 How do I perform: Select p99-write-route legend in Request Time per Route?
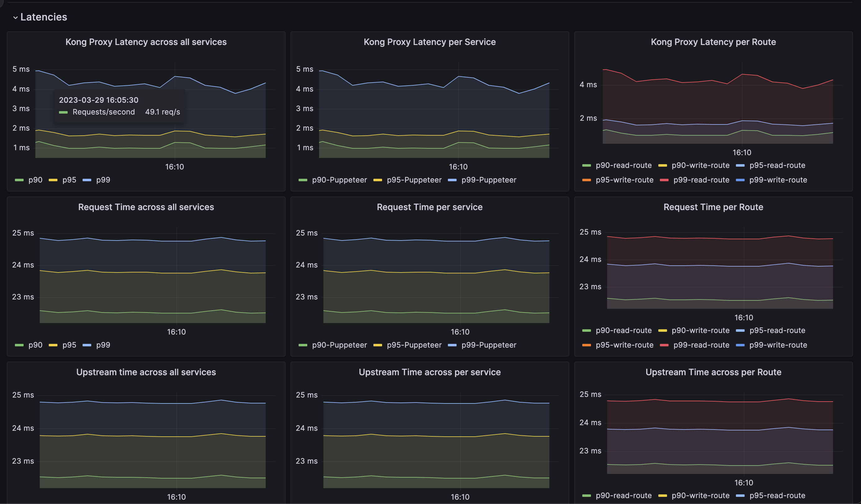click(x=778, y=345)
